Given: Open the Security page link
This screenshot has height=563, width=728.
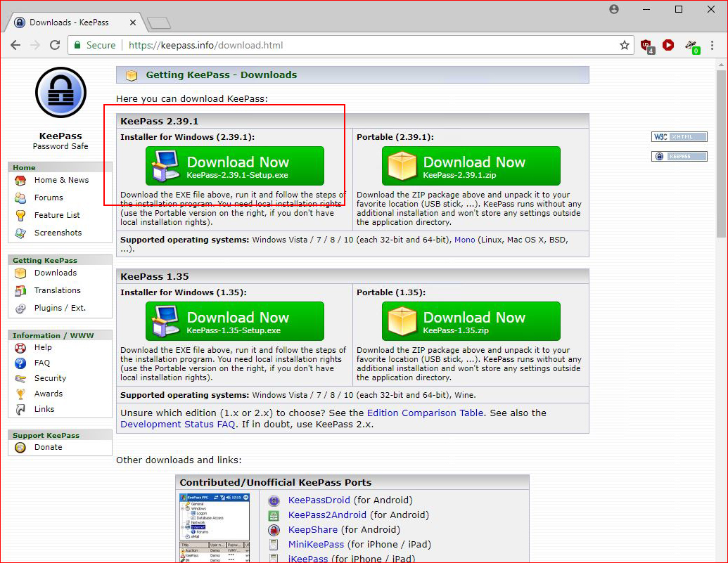Looking at the screenshot, I should [x=50, y=378].
